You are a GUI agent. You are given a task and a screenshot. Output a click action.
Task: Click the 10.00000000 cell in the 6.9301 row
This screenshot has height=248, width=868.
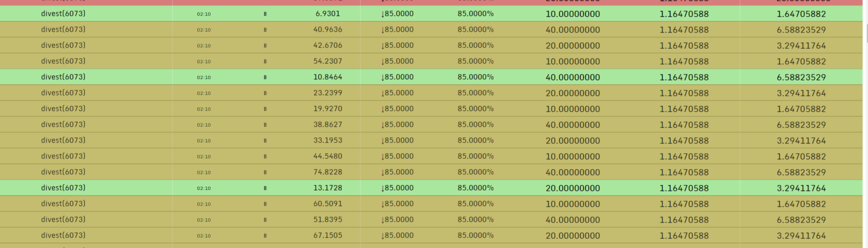coord(573,14)
